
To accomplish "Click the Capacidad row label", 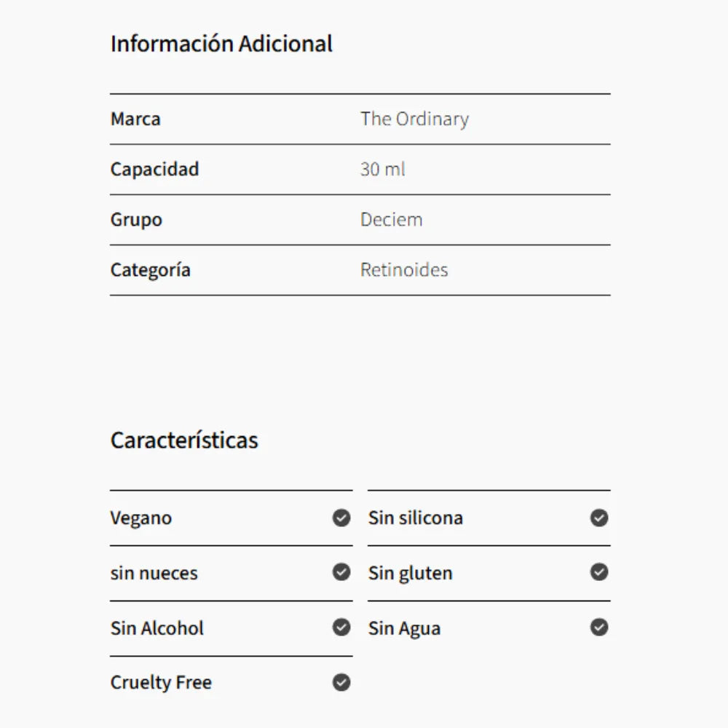I will point(154,170).
